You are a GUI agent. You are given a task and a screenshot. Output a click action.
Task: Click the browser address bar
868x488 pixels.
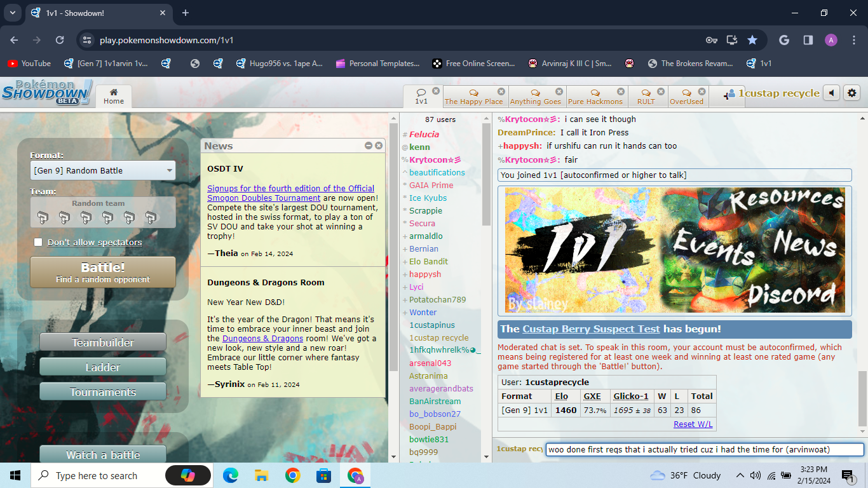394,40
